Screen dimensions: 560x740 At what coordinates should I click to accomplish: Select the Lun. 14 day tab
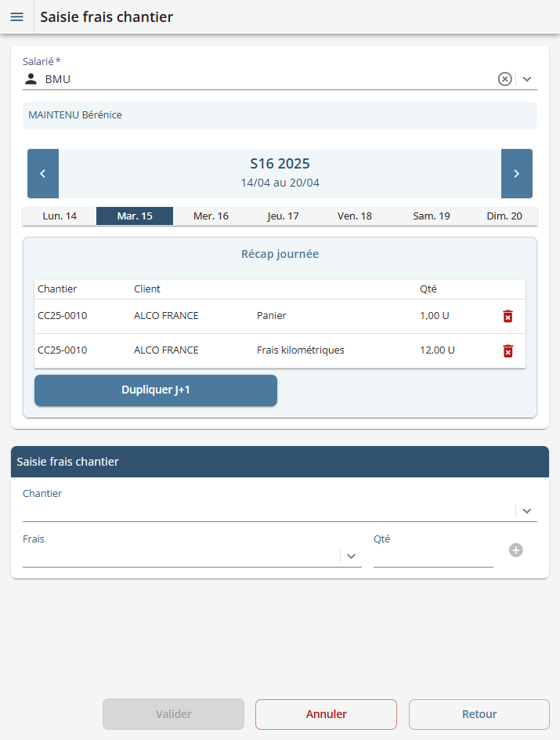point(60,216)
